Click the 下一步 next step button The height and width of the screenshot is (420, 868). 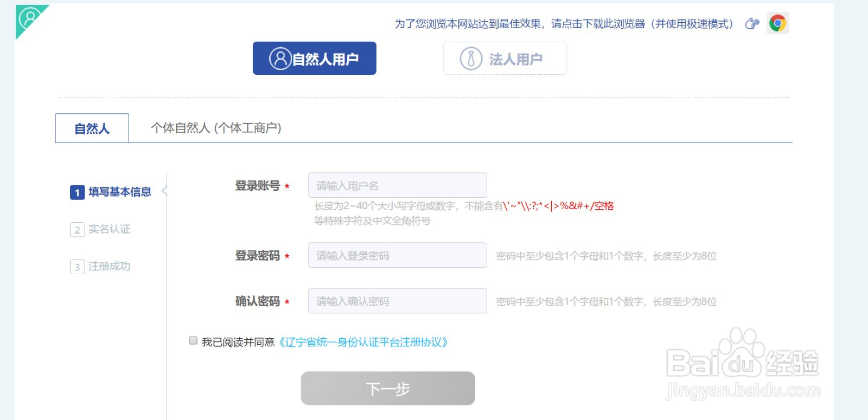pyautogui.click(x=388, y=389)
